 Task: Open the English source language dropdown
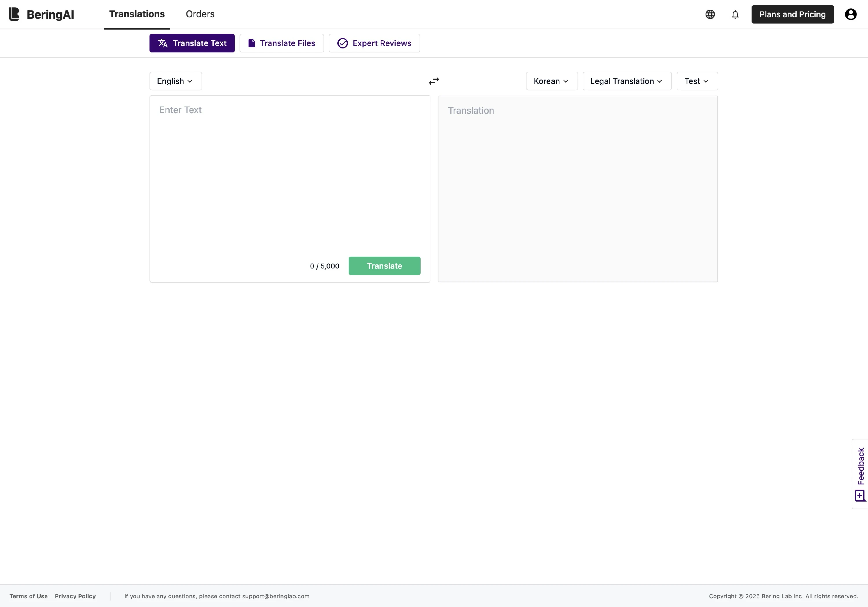click(x=175, y=81)
